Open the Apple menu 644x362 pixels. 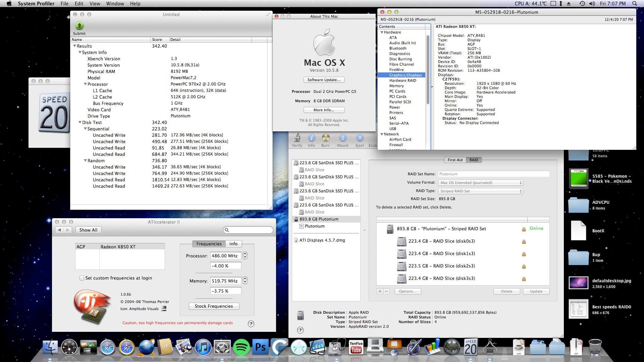point(9,4)
